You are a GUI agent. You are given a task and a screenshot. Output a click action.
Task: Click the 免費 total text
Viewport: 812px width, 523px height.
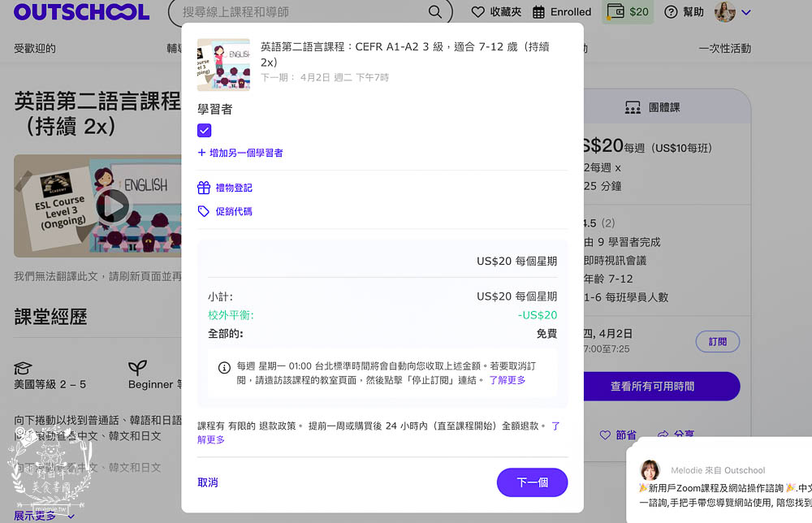[x=546, y=334]
